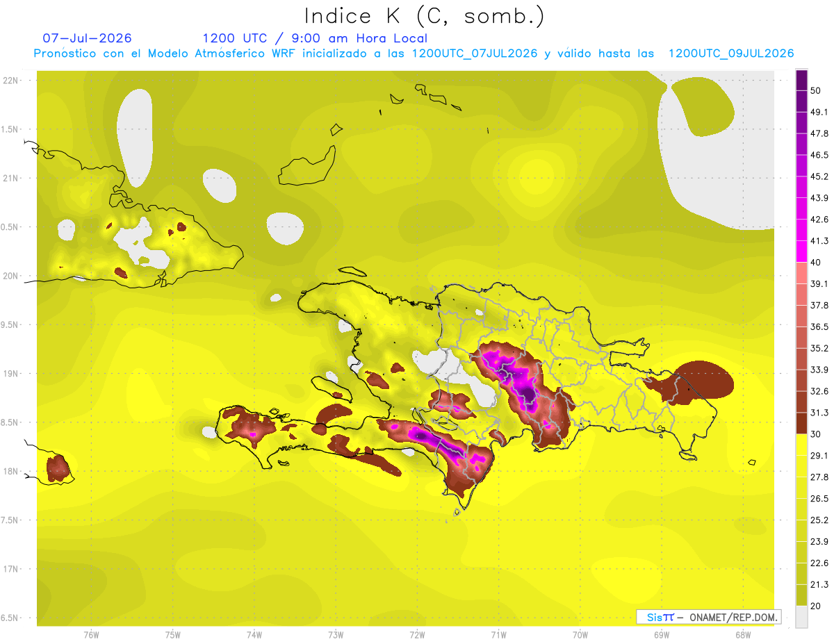
Task: Select the legend value "37.8"
Action: click(x=820, y=305)
